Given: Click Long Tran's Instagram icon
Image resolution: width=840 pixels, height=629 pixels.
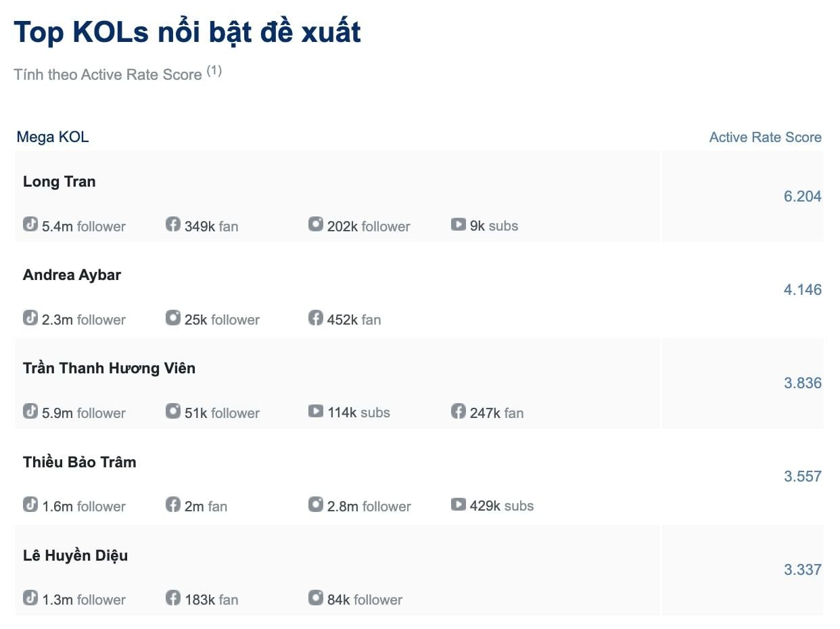Looking at the screenshot, I should pos(316,224).
